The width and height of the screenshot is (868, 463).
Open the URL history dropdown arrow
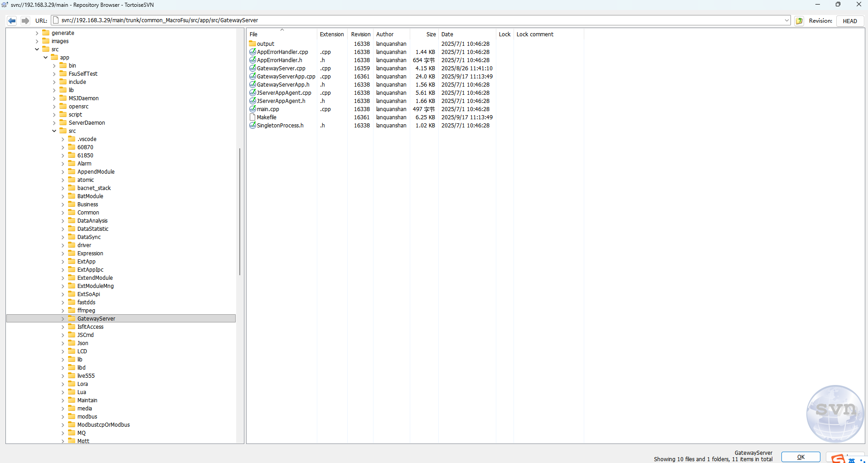pyautogui.click(x=786, y=20)
